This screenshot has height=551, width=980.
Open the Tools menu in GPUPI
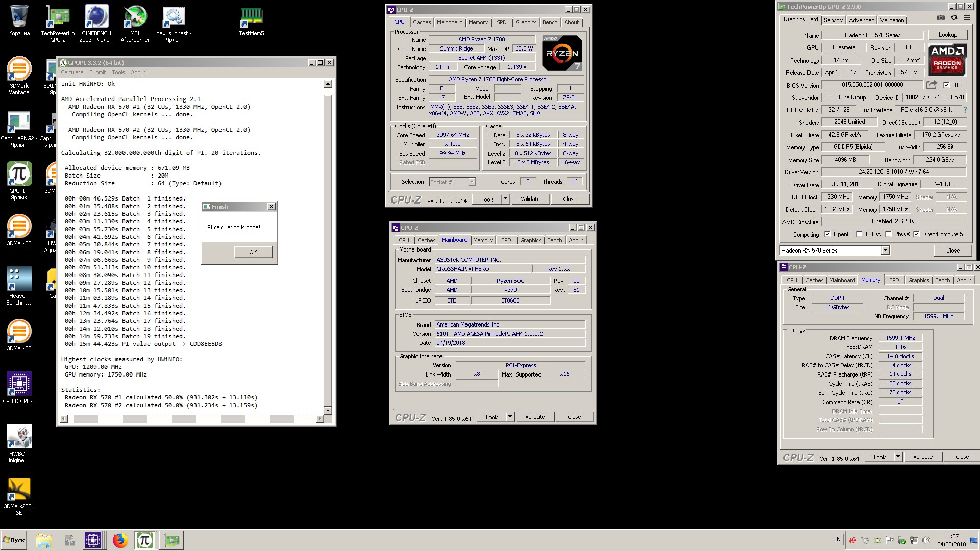pos(118,72)
